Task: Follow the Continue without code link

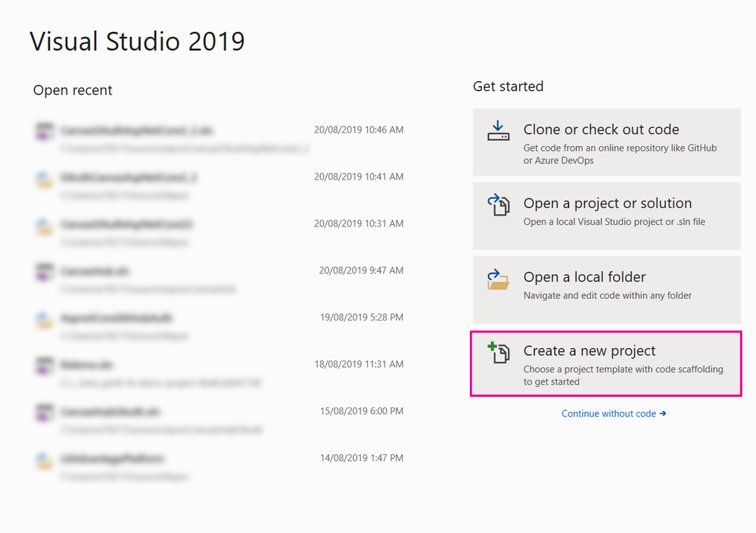Action: pos(609,413)
